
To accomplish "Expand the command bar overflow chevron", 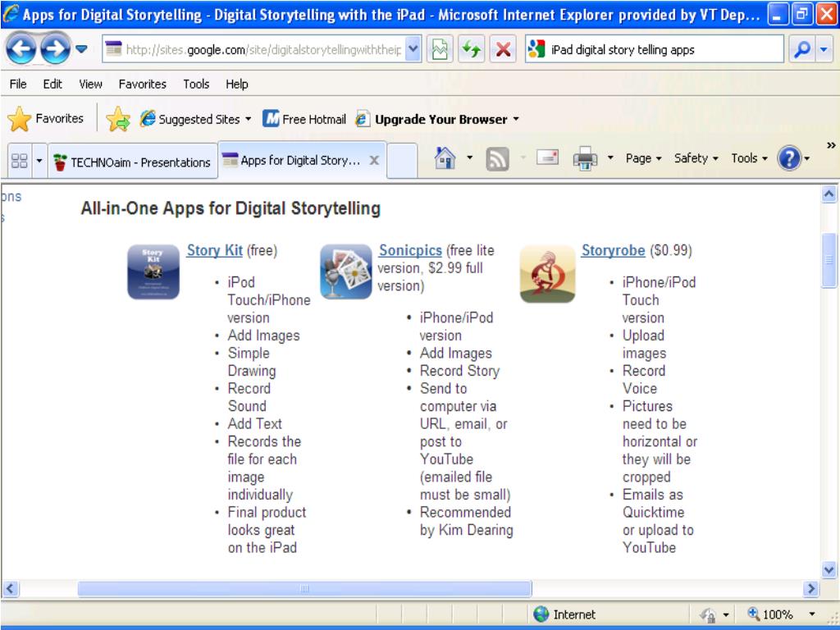I will [831, 144].
